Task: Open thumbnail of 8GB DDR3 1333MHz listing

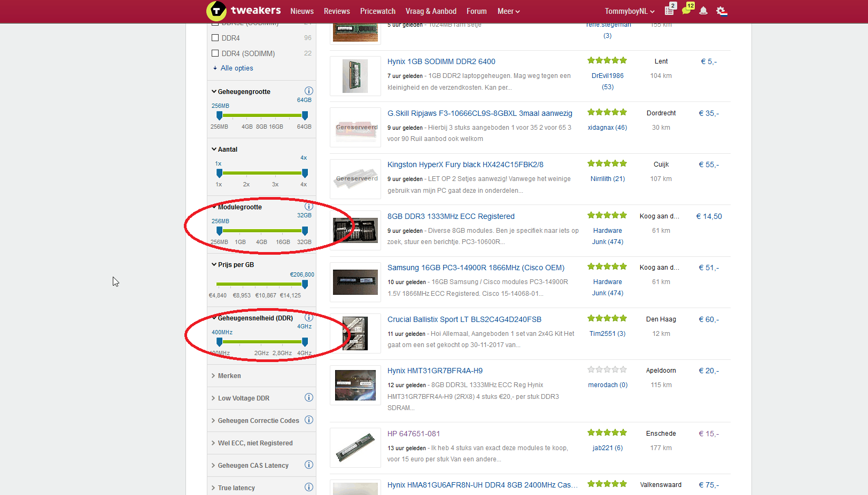Action: (355, 231)
